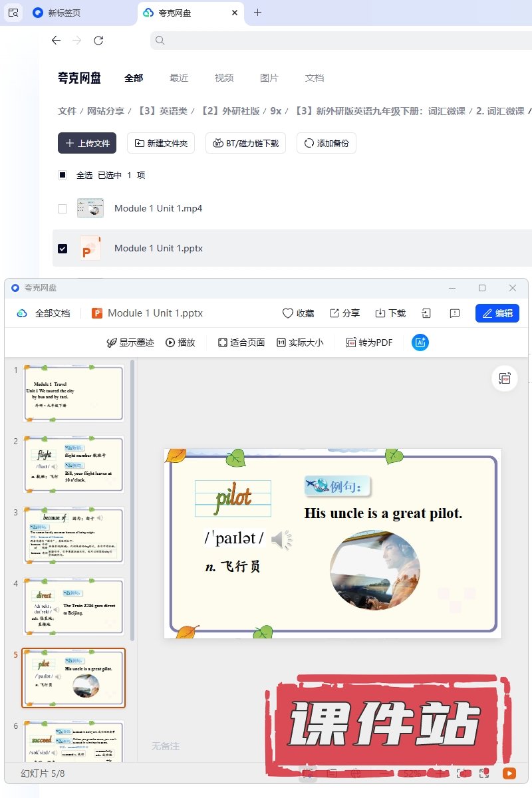Go to 网站分享 in breadcrumb path
Viewport: 532px width, 798px height.
(x=106, y=111)
